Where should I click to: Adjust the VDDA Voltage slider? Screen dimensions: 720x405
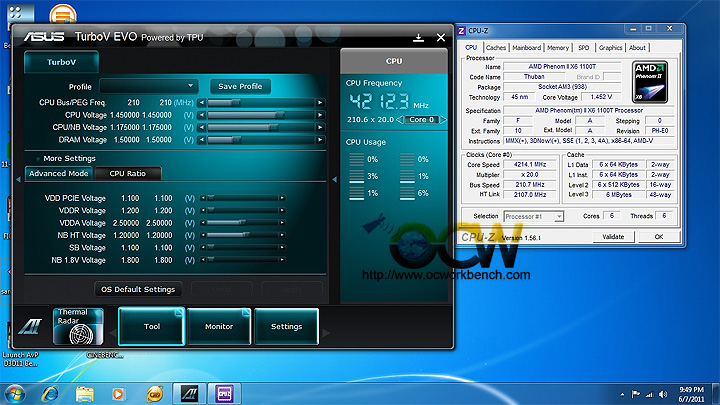pyautogui.click(x=242, y=223)
